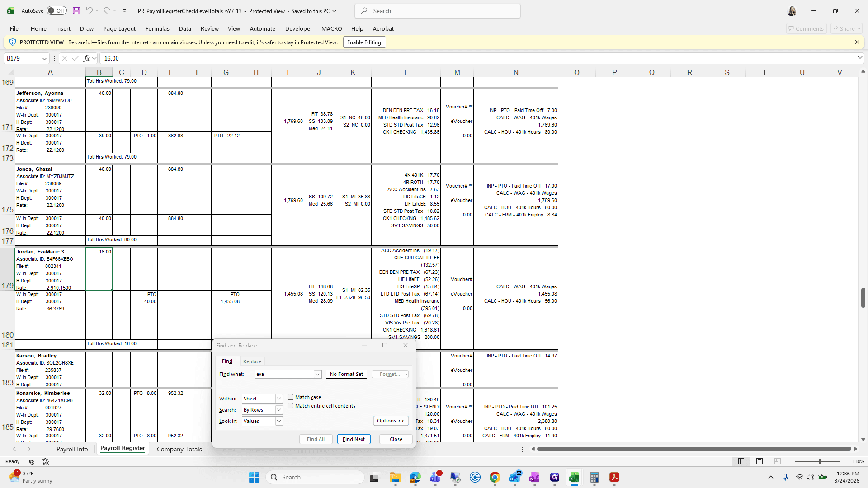Enable Match entire cell contents checkbox
868x488 pixels.
[x=291, y=406]
